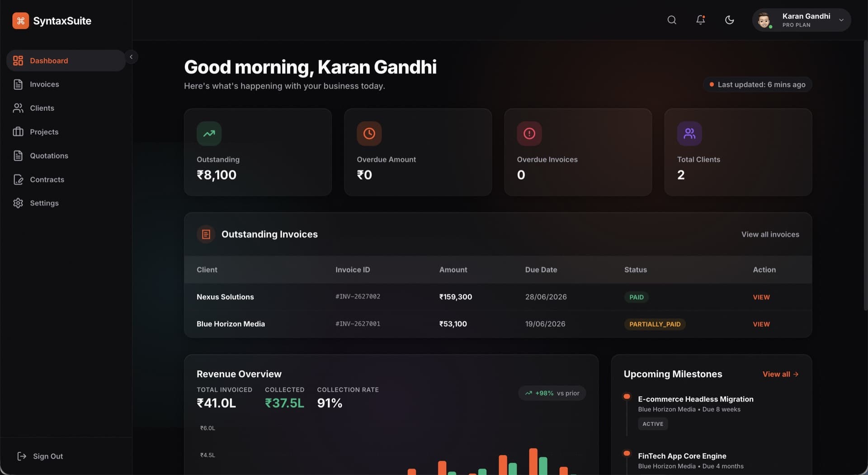Image resolution: width=868 pixels, height=475 pixels.
Task: Click Total Clients users icon
Action: coord(689,133)
